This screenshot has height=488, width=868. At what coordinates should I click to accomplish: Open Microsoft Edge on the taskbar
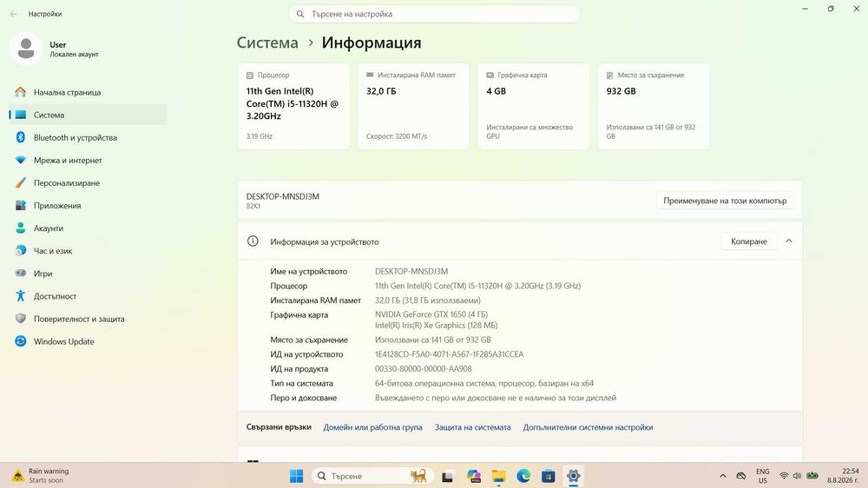[523, 476]
